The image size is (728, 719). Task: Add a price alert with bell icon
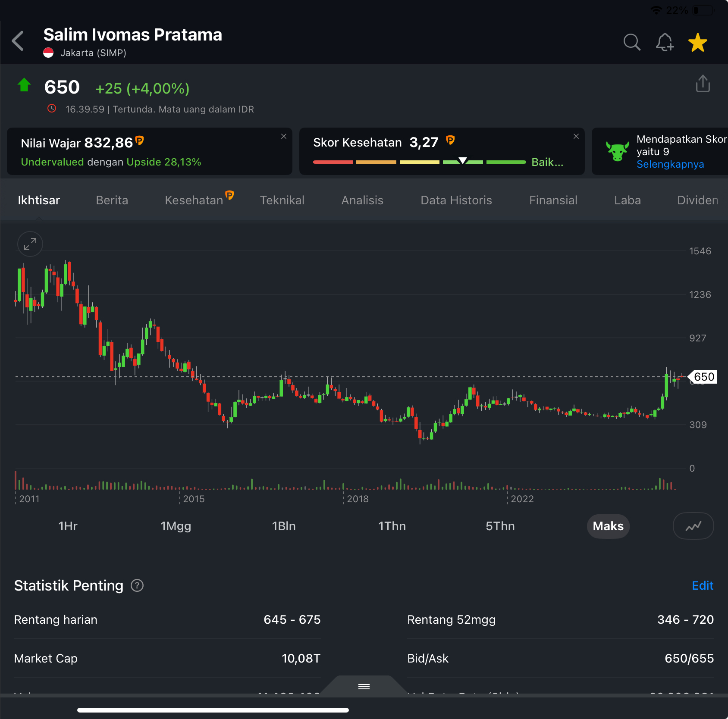coord(665,42)
